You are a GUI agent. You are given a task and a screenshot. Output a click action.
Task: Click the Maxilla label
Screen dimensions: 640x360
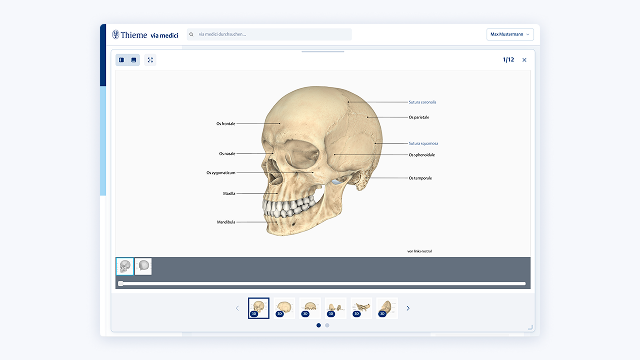[229, 193]
